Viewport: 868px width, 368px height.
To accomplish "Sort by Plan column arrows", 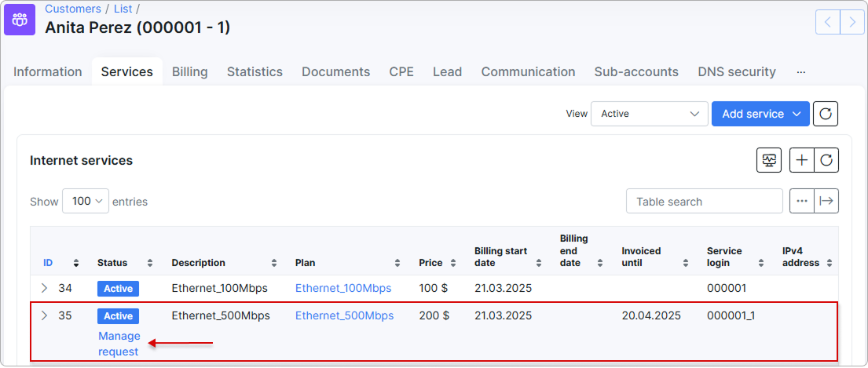I will click(397, 263).
